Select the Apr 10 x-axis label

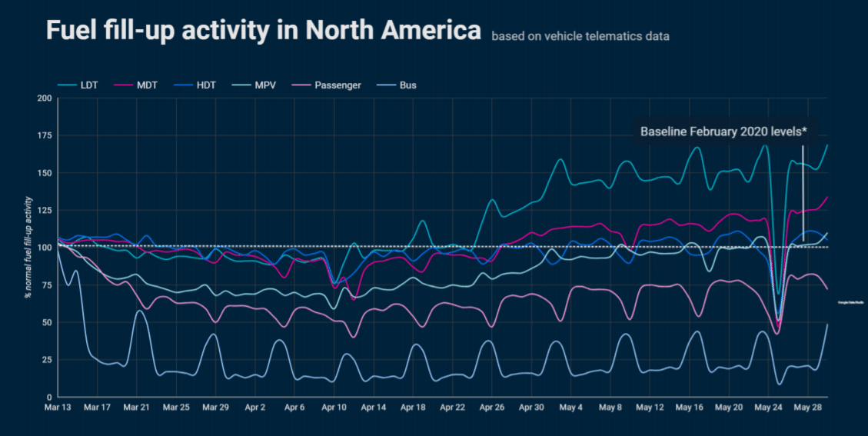[334, 408]
